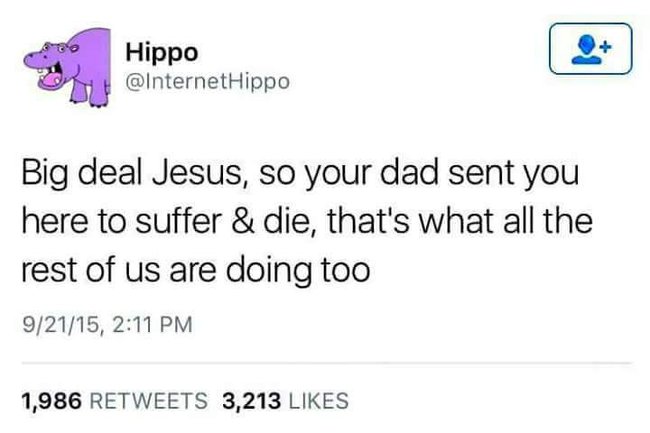The width and height of the screenshot is (650, 433).
Task: Select the tweet body text
Action: (307, 221)
